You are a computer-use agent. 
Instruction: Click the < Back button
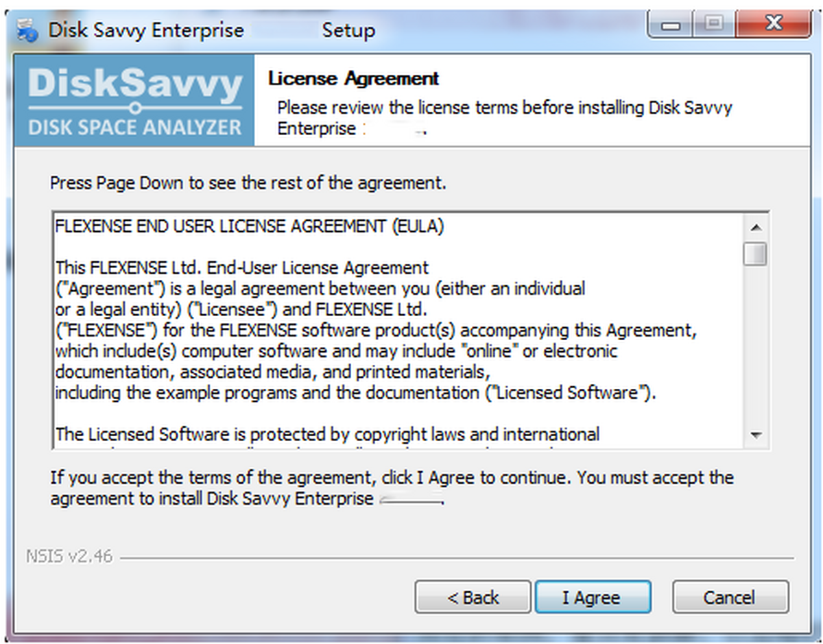(472, 597)
